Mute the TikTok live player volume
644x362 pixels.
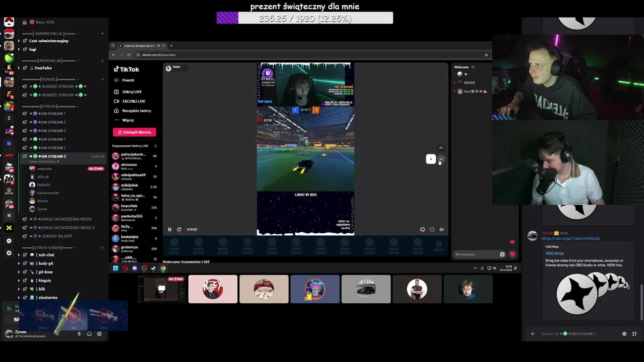click(x=441, y=229)
